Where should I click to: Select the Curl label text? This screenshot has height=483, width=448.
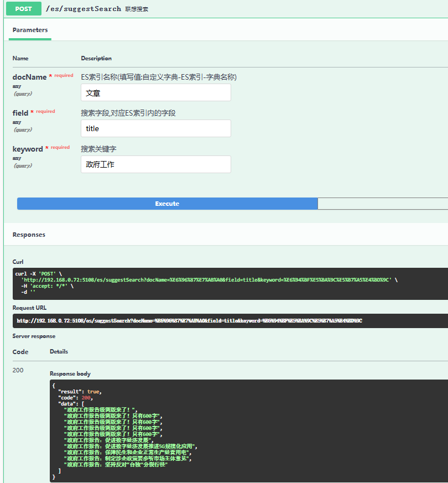tap(18, 262)
